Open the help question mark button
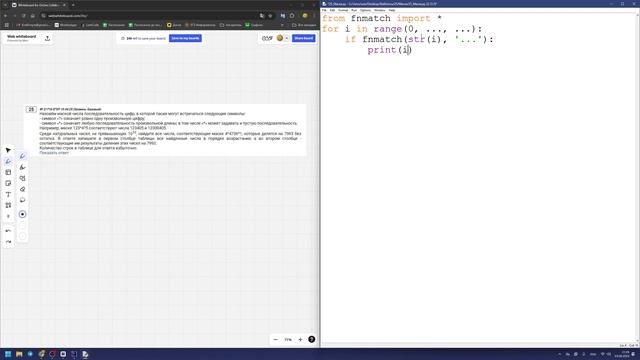The height and width of the screenshot is (360, 640). tap(311, 340)
